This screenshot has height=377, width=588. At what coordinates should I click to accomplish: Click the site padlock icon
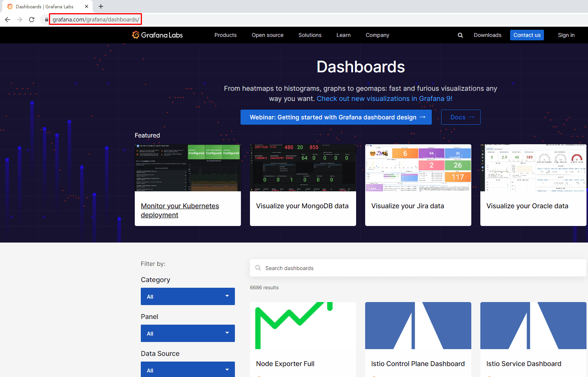(x=47, y=20)
